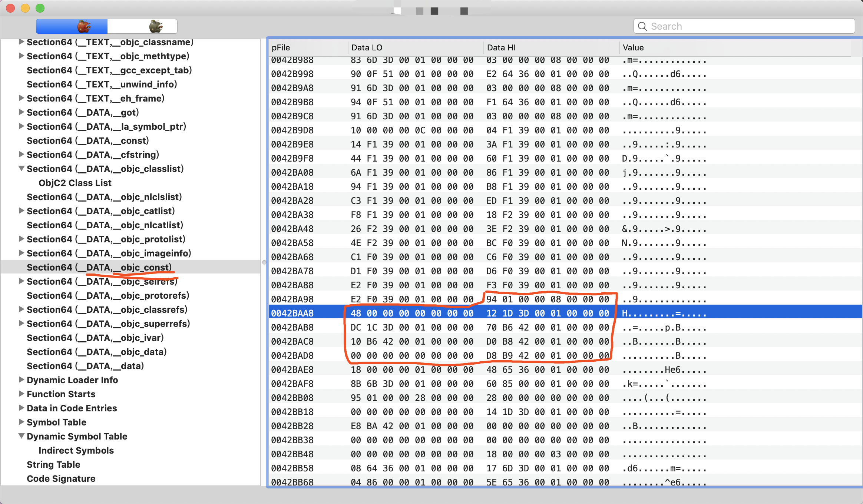
Task: Click the magnifier icon in Search field
Action: pos(642,26)
